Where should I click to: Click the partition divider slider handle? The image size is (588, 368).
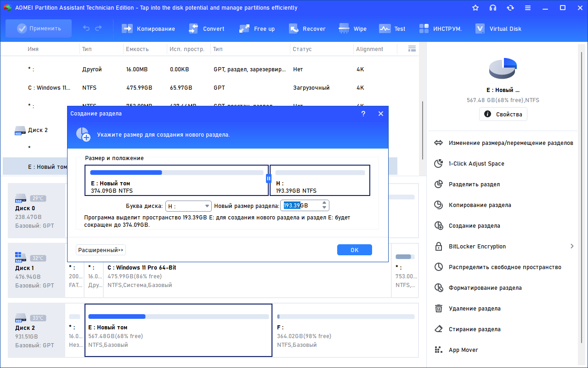[x=269, y=178]
